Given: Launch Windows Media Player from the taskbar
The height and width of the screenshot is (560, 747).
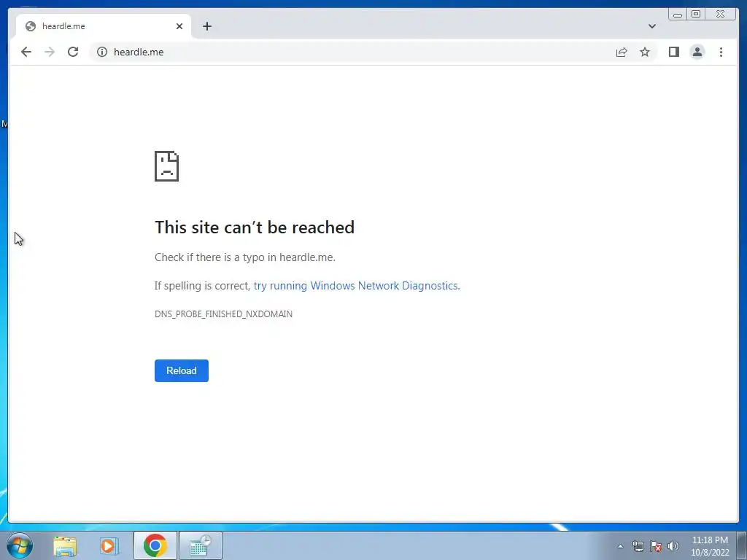Looking at the screenshot, I should [109, 545].
